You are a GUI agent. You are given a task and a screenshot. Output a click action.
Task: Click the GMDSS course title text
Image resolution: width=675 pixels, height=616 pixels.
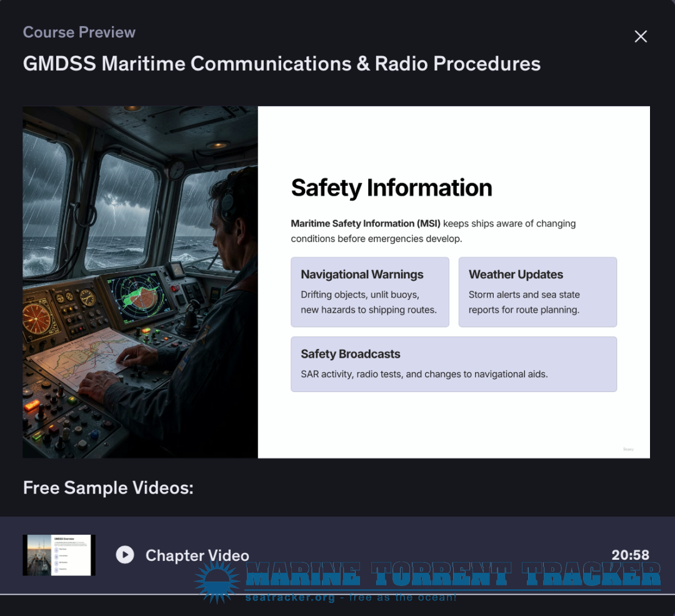(x=281, y=64)
